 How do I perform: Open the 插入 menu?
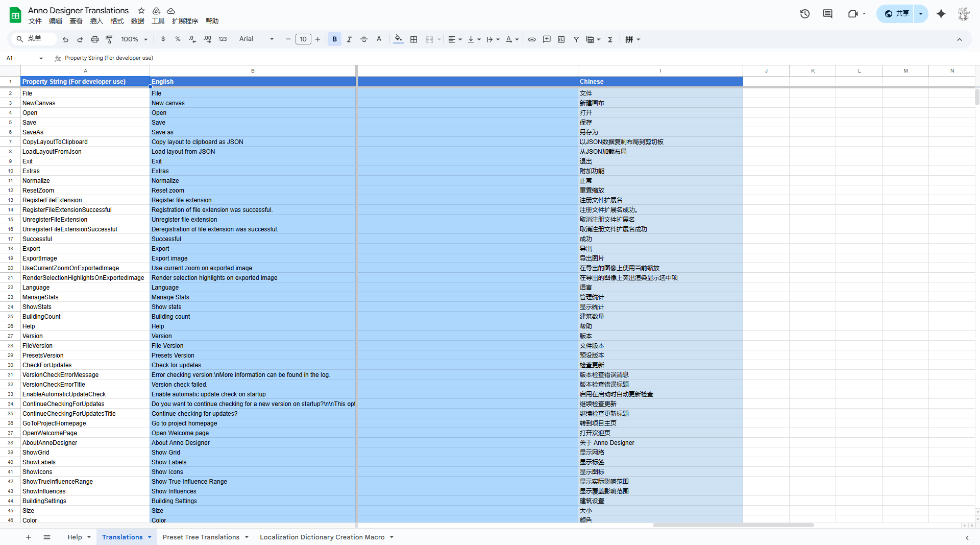pyautogui.click(x=96, y=21)
